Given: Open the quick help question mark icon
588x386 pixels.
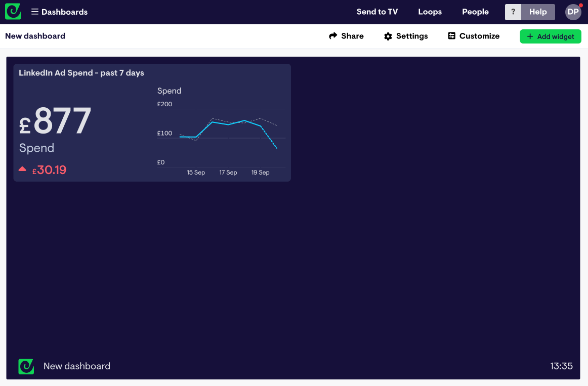Looking at the screenshot, I should [x=513, y=12].
